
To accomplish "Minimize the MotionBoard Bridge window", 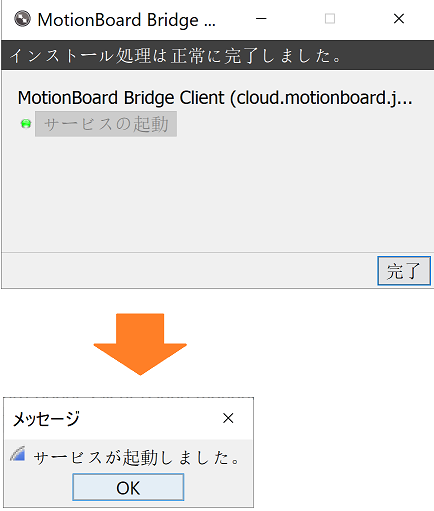I will [x=261, y=19].
